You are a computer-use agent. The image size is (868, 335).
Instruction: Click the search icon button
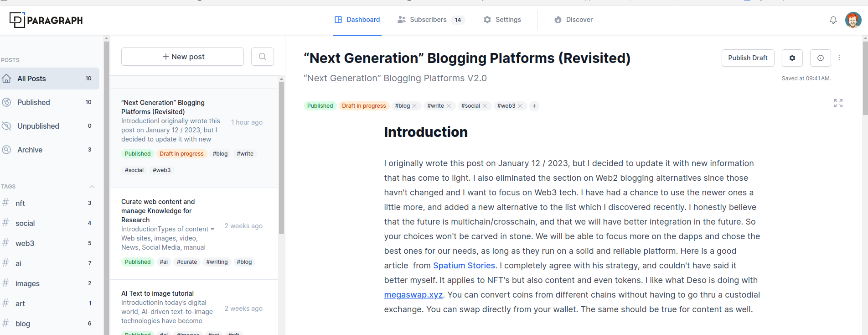tap(263, 57)
